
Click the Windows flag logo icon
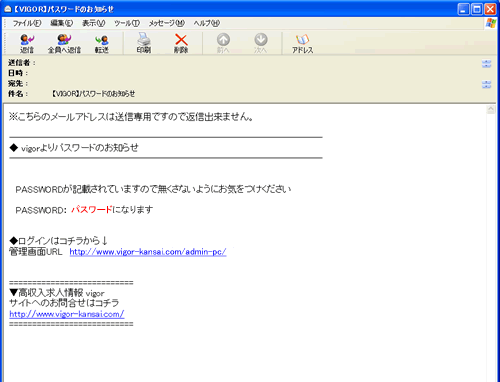[490, 23]
